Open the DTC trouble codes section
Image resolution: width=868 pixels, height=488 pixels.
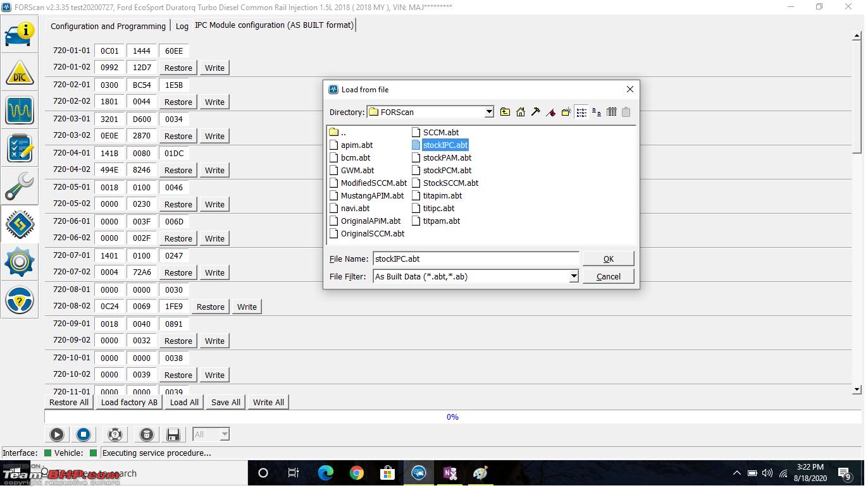click(x=20, y=73)
